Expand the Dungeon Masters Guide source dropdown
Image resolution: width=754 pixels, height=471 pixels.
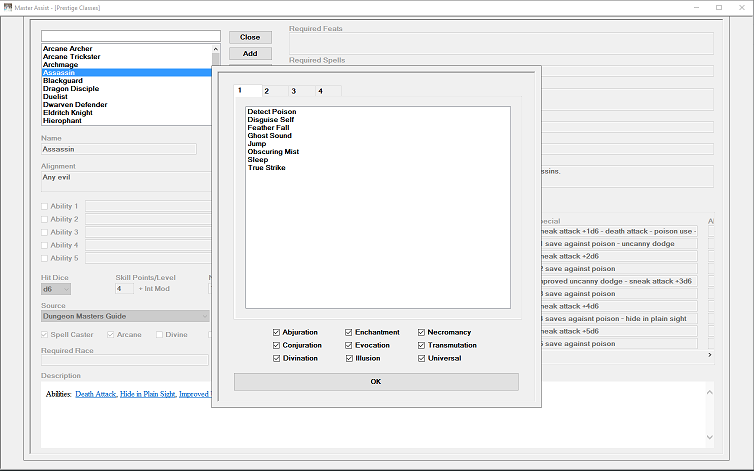pyautogui.click(x=125, y=316)
